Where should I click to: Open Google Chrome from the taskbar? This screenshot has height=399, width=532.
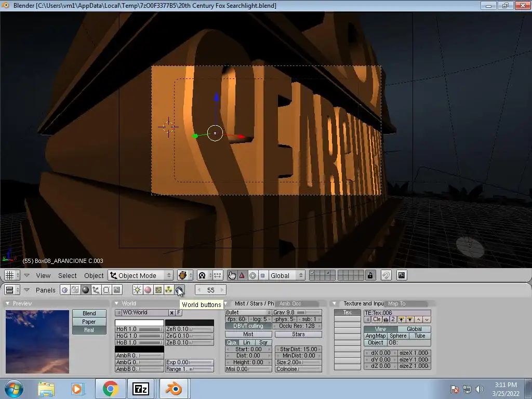click(110, 389)
